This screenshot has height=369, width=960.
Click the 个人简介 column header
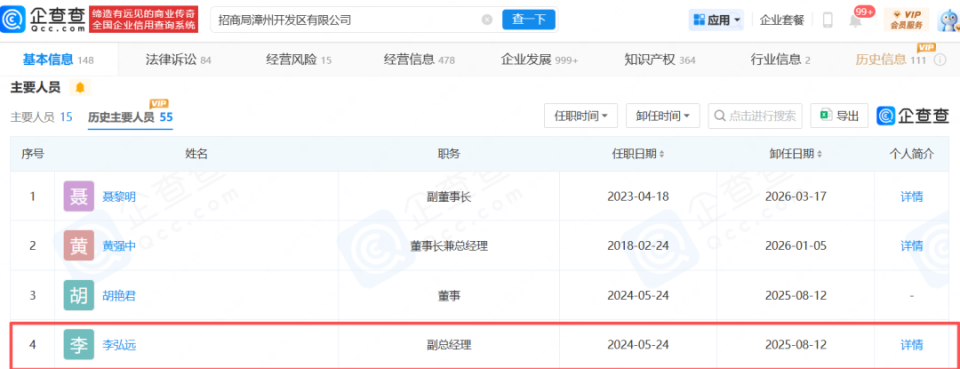(912, 154)
